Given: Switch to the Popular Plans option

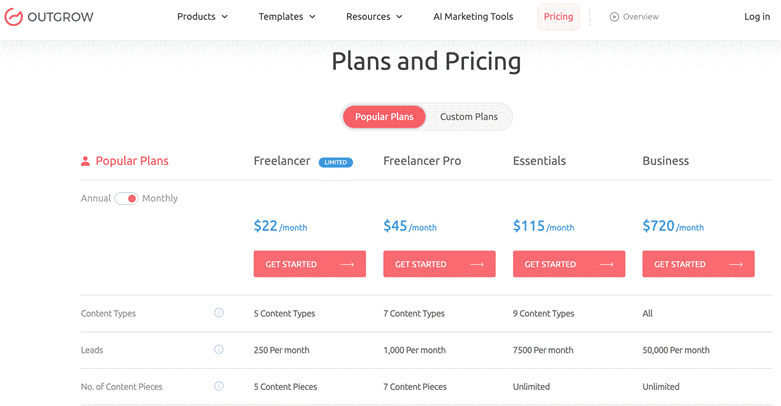Looking at the screenshot, I should click(x=384, y=117).
